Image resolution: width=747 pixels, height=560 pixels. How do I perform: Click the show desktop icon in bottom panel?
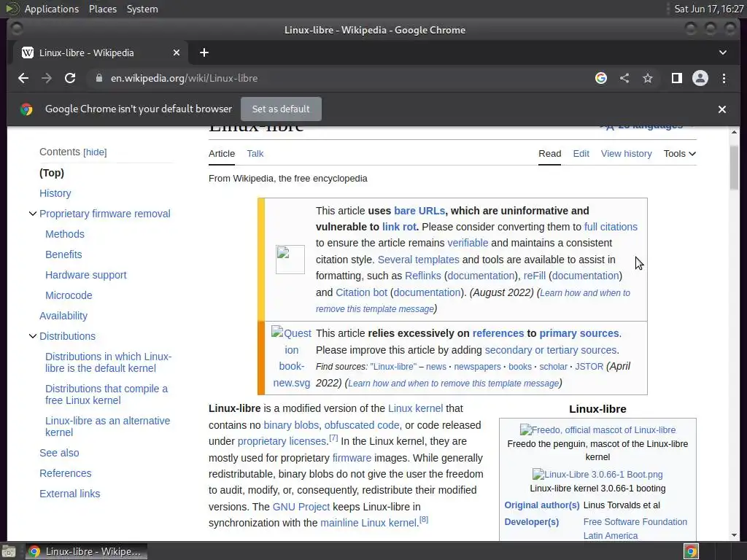(8, 551)
